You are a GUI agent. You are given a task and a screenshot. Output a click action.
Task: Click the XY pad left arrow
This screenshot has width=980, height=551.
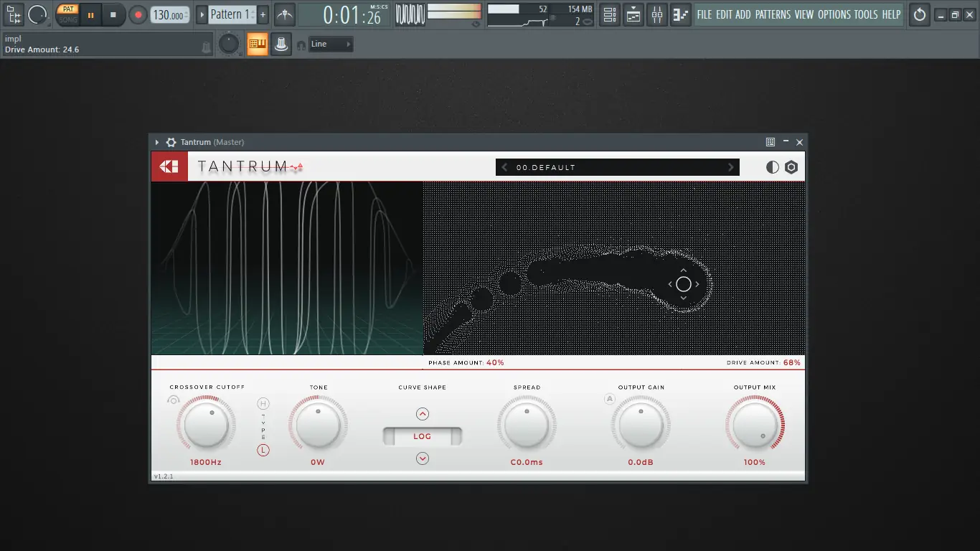(x=670, y=284)
